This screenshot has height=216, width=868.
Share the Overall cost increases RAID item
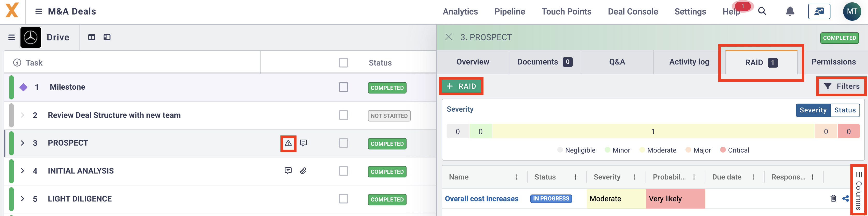click(x=845, y=198)
